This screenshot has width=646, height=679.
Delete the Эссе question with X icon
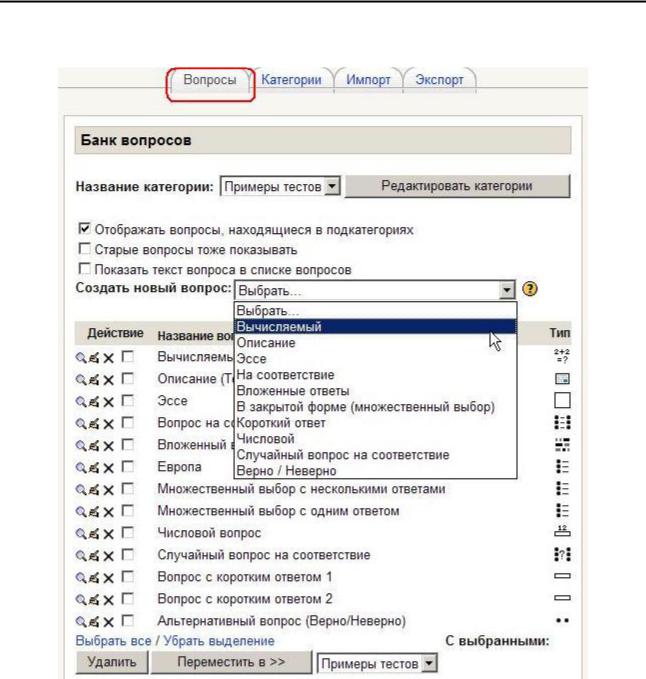click(108, 402)
